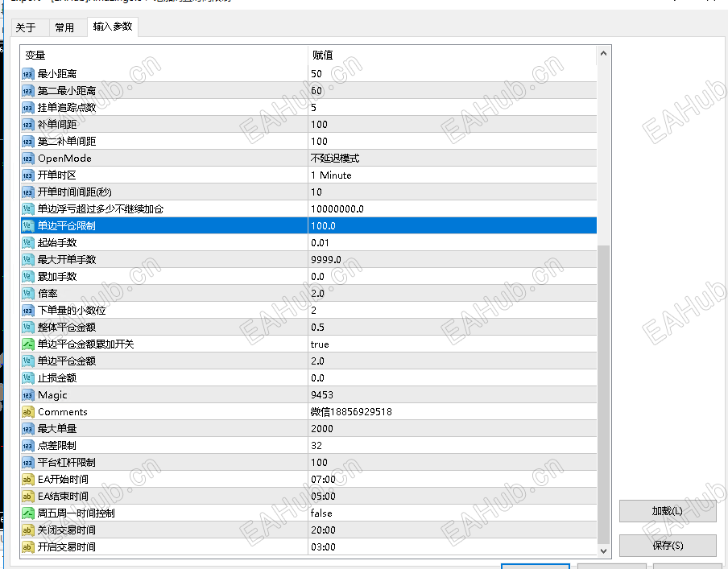Click the 保存(S) button
Image resolution: width=728 pixels, height=569 pixels.
pos(667,546)
